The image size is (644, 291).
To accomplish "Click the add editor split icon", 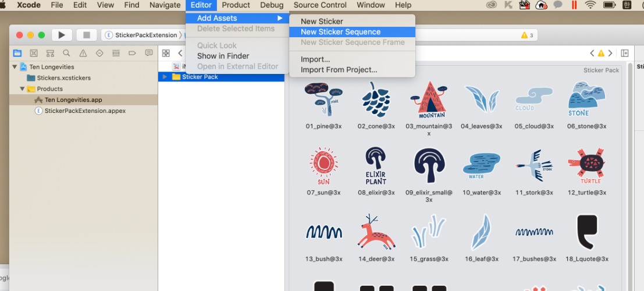I will [x=625, y=53].
